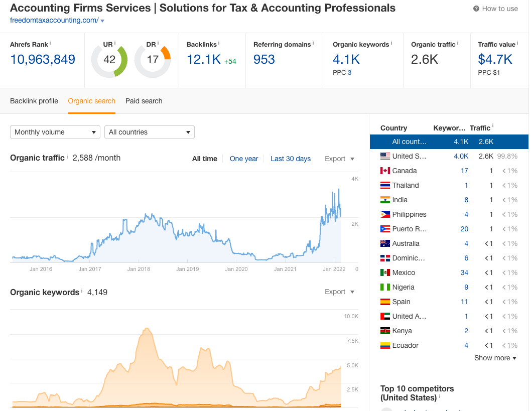Screen dimensions: 532x411
Task: Click the Organic traffic chart info icon
Action: (67, 157)
